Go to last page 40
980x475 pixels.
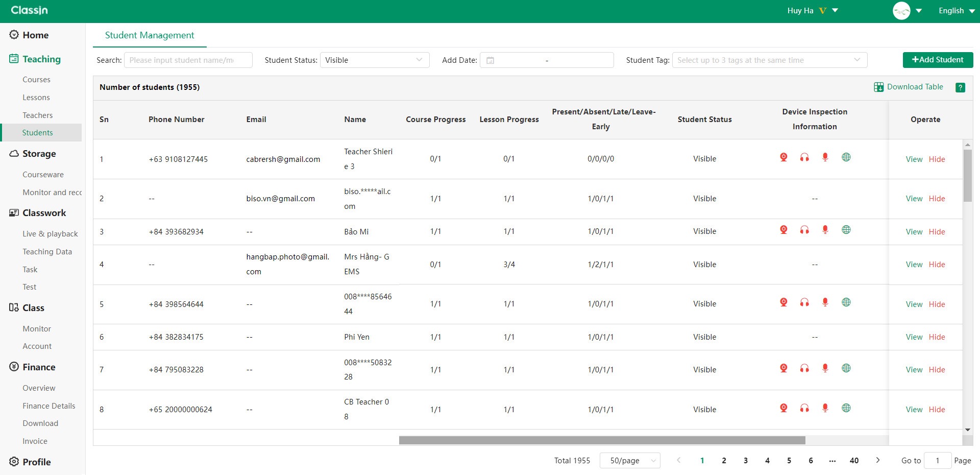coord(854,461)
